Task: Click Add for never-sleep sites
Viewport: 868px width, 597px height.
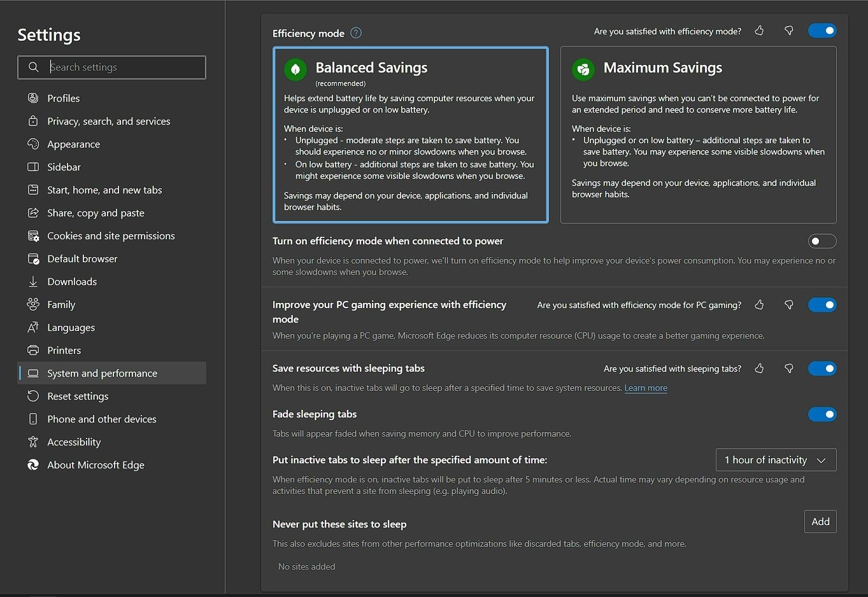Action: pos(820,522)
